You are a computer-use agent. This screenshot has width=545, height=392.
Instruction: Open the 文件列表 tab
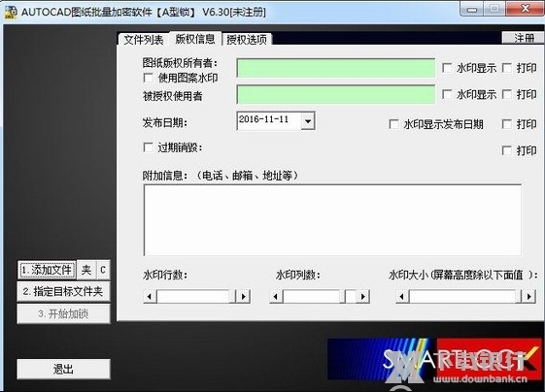click(x=143, y=40)
